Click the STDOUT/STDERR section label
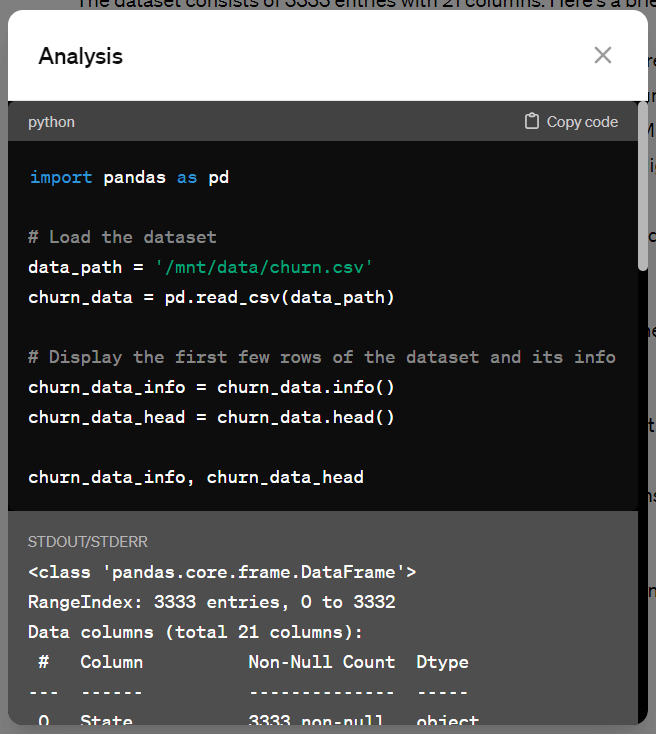 tap(88, 541)
